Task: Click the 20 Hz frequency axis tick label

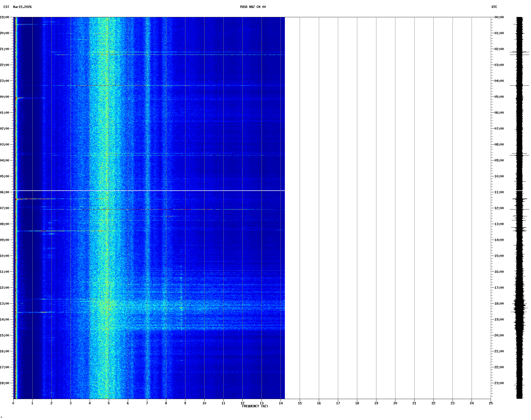Action: click(x=395, y=403)
